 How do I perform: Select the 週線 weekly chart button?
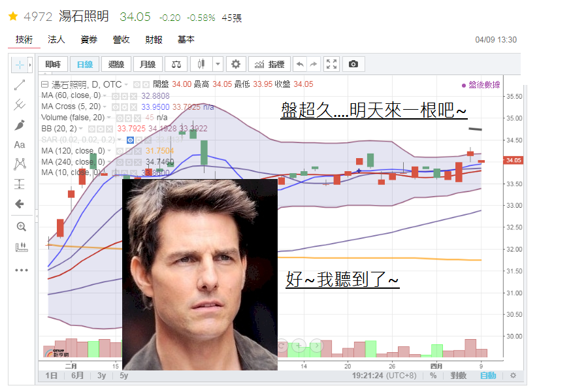click(x=116, y=64)
